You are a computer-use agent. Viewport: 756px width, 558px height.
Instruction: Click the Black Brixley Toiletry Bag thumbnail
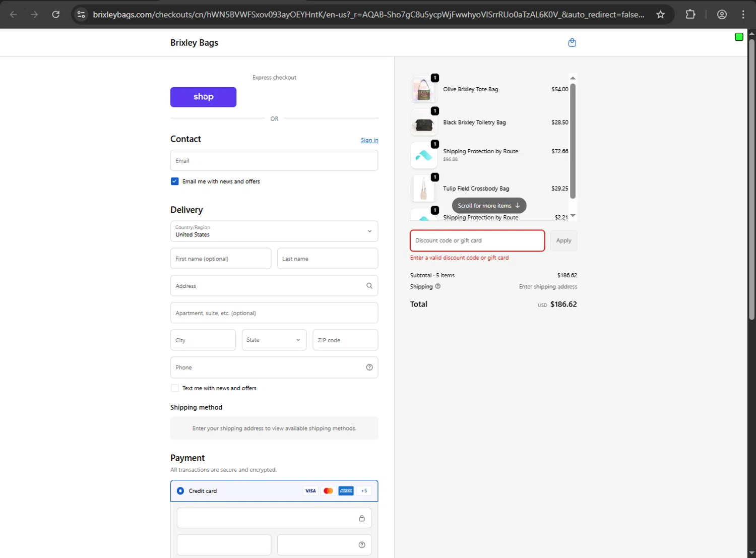click(x=424, y=122)
